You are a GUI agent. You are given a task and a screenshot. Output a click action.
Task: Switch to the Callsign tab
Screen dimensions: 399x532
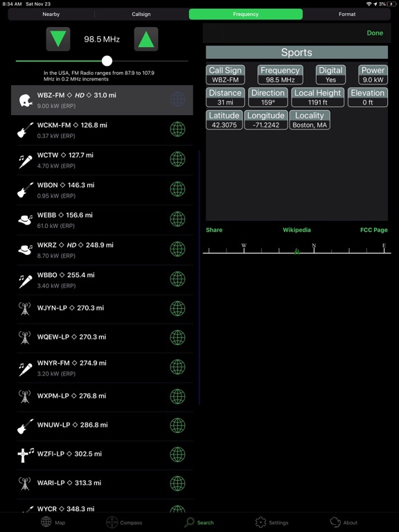(x=141, y=15)
